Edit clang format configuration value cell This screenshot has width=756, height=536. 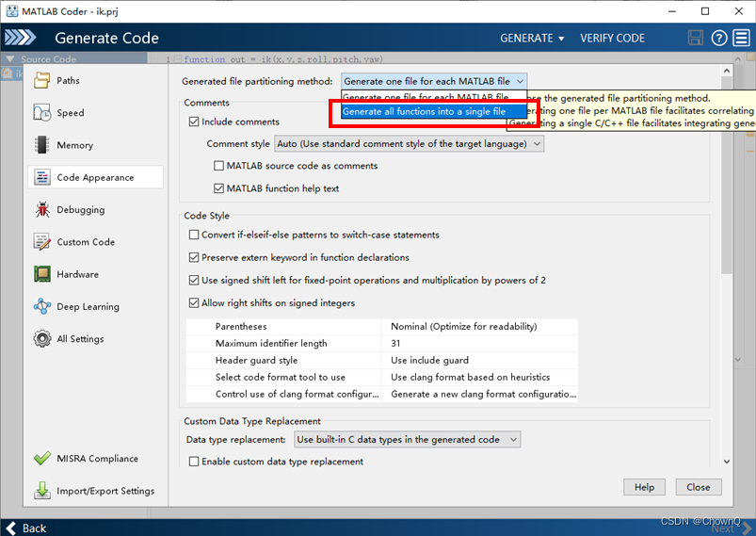pos(479,394)
